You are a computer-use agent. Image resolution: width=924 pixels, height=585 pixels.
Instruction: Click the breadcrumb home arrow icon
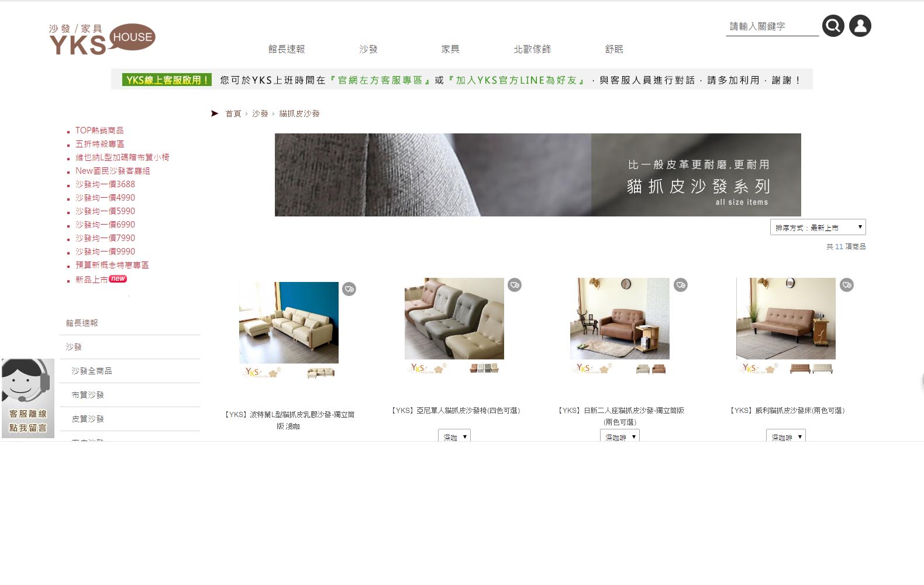215,113
